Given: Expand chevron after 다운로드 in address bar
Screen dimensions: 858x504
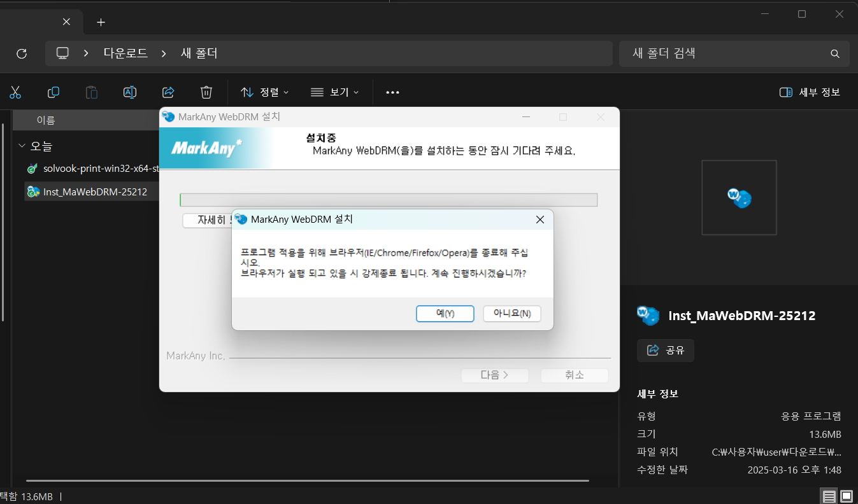Looking at the screenshot, I should [164, 53].
